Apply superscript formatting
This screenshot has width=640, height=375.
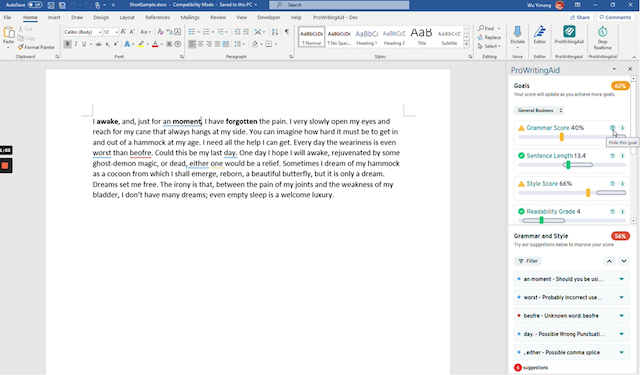116,44
